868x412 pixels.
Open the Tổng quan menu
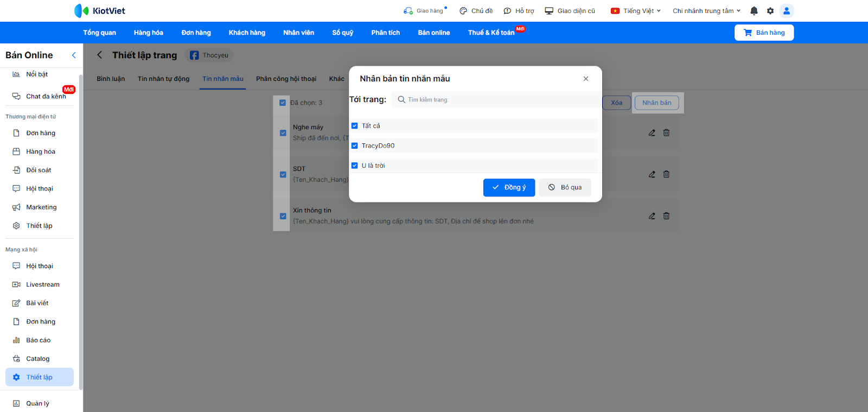(x=100, y=33)
